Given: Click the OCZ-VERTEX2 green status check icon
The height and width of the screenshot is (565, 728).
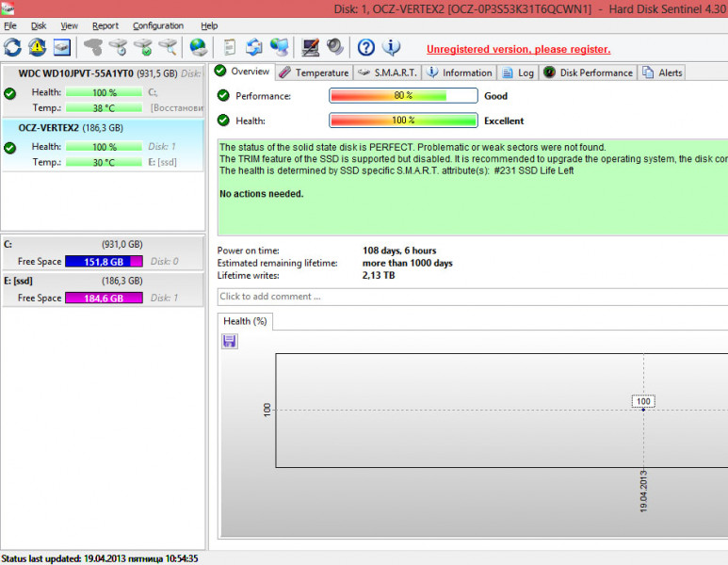Looking at the screenshot, I should tap(9, 148).
